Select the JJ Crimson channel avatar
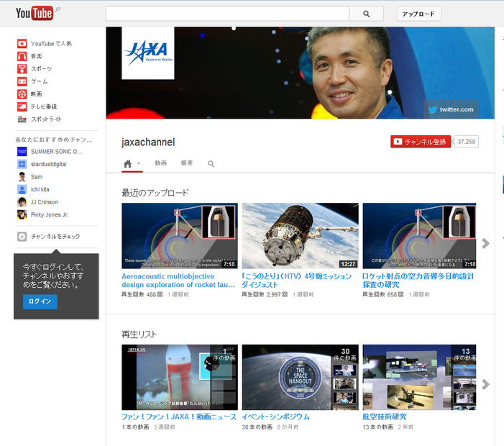 coord(22,202)
